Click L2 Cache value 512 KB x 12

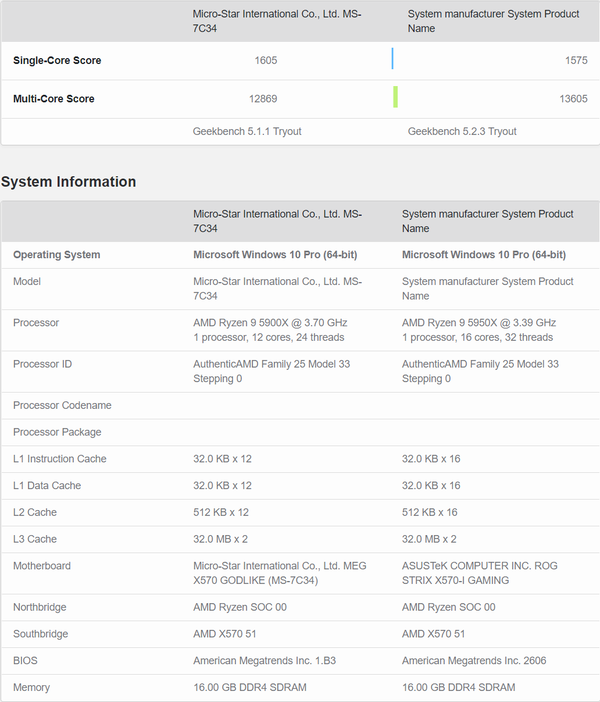[221, 513]
